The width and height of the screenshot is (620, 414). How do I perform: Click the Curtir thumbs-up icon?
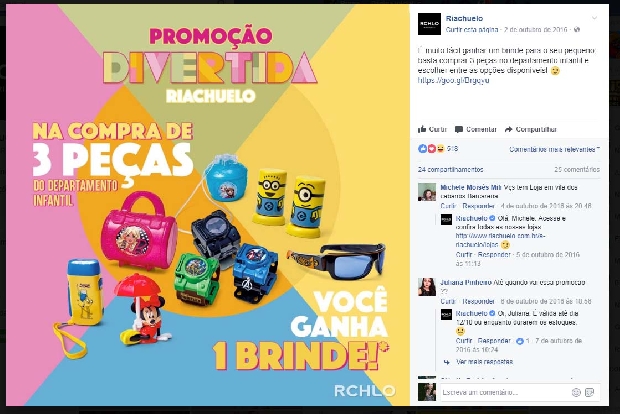click(422, 129)
